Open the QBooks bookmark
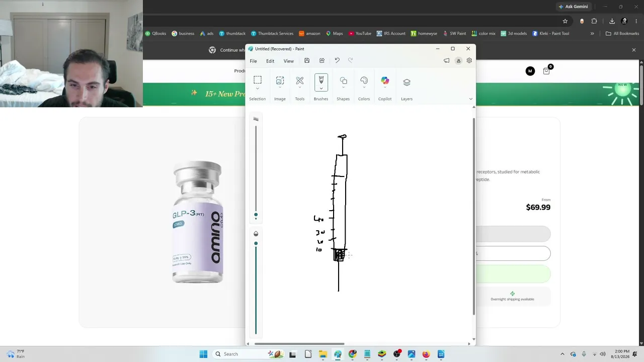 [x=155, y=34]
